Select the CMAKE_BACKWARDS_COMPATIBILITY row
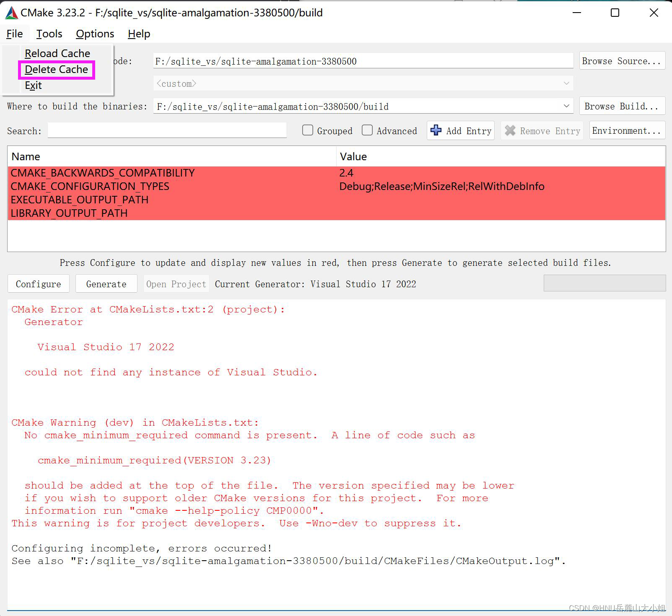The height and width of the screenshot is (616, 672). (336, 173)
